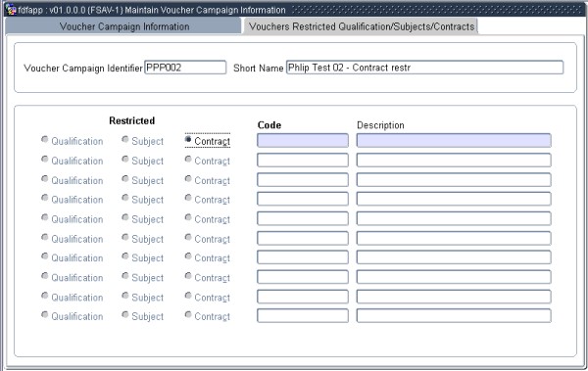Focus the Code field in second row

[x=303, y=160]
